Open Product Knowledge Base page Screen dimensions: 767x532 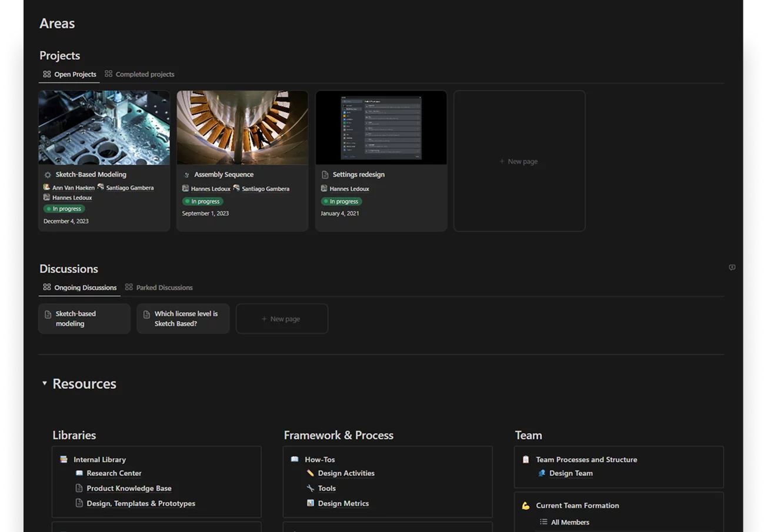click(x=129, y=488)
